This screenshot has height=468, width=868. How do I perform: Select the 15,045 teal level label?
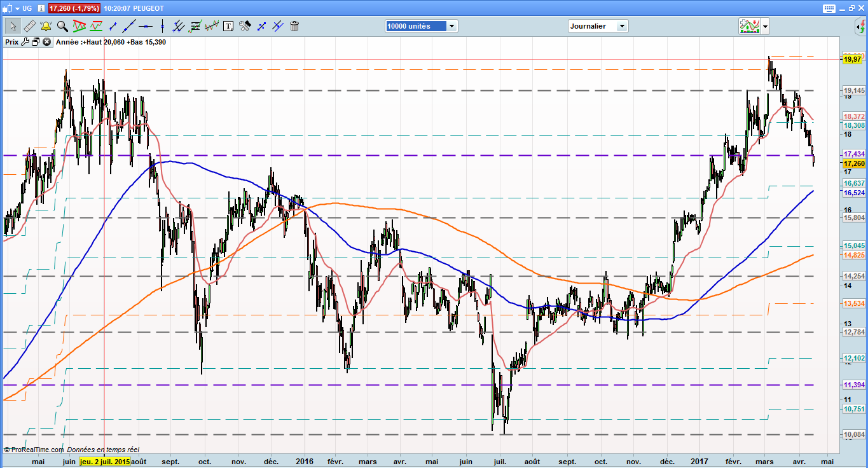[854, 246]
